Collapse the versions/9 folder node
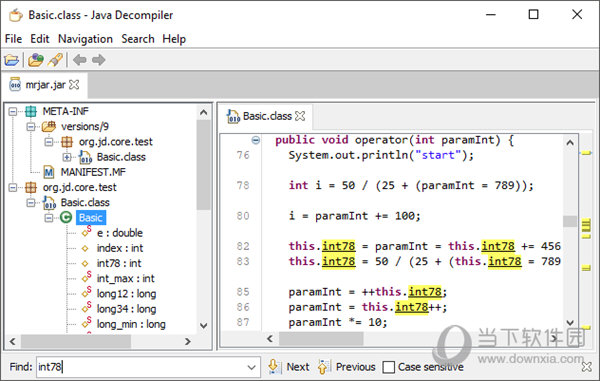 31,127
